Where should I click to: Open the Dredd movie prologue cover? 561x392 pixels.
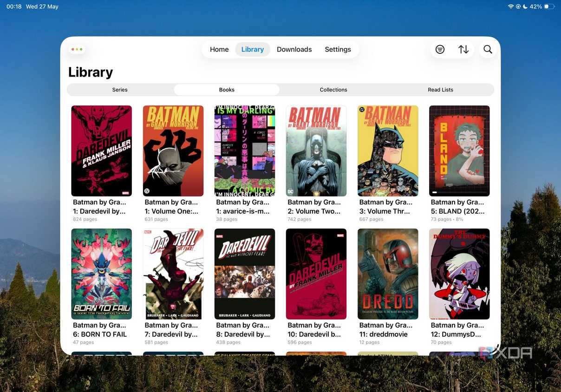tap(388, 274)
